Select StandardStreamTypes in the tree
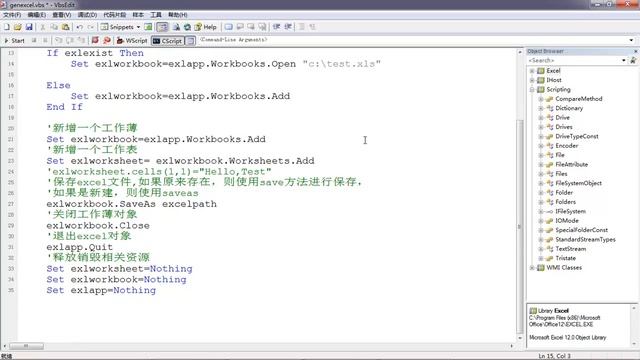This screenshot has width=640, height=360. coord(585,240)
